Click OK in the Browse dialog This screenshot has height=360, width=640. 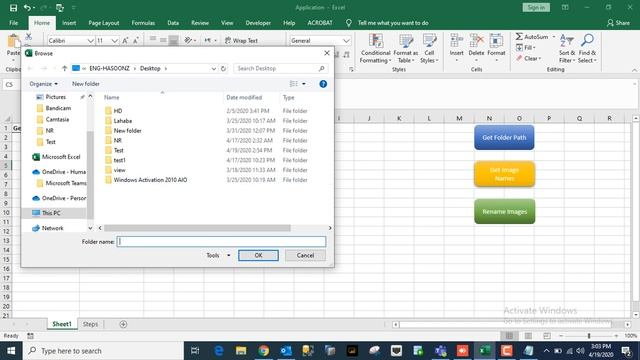click(x=258, y=256)
